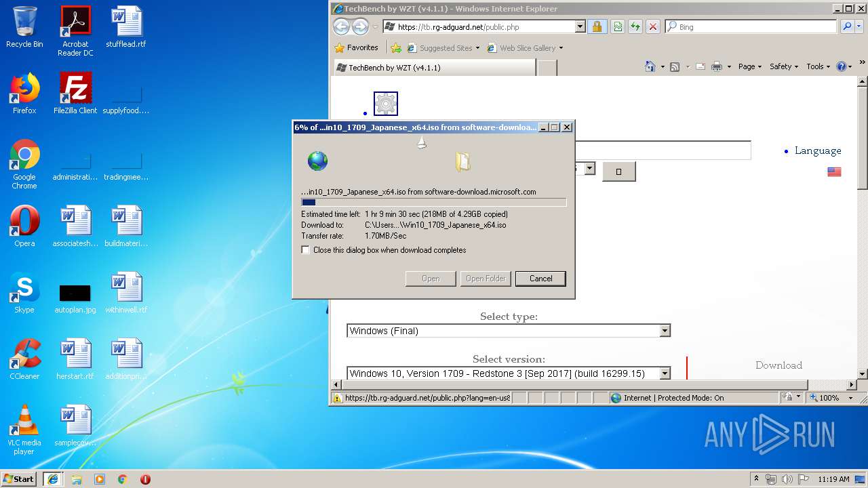Switch to the TechBench by WZT tab

click(x=434, y=68)
